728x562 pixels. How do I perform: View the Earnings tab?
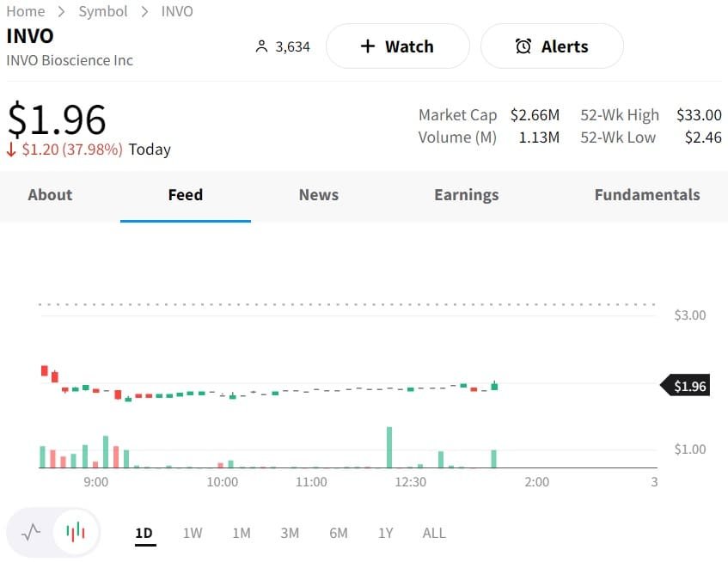[467, 195]
